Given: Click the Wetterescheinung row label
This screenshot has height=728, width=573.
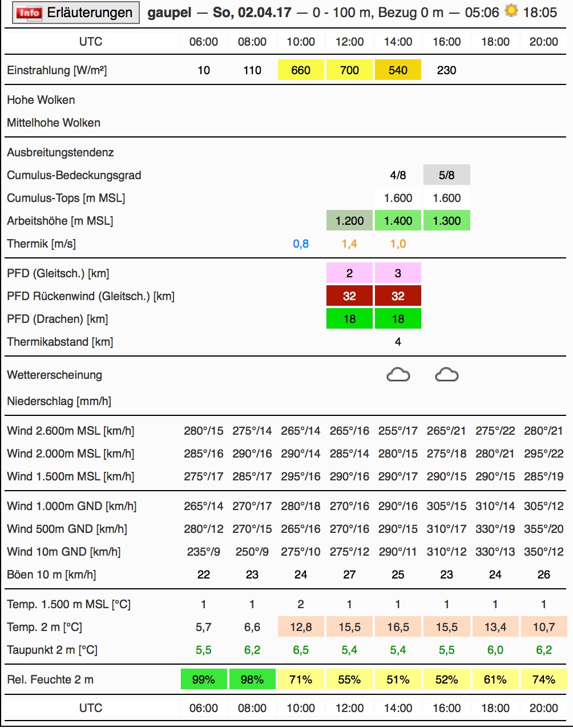Looking at the screenshot, I should (54, 375).
